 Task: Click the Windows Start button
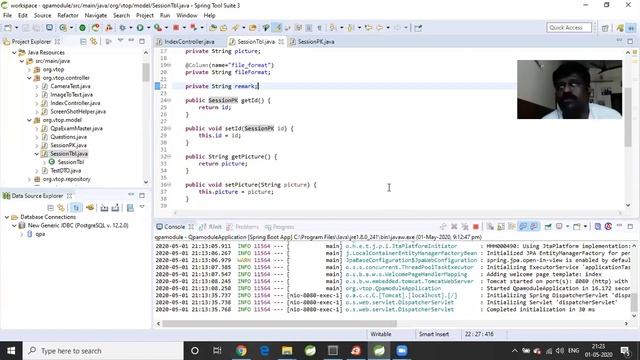(11, 351)
